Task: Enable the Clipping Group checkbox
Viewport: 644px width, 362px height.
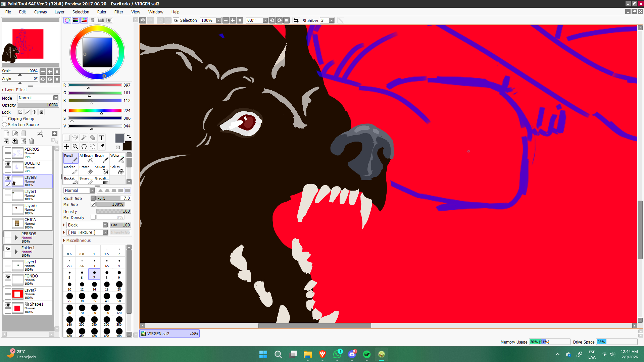Action: 5,119
